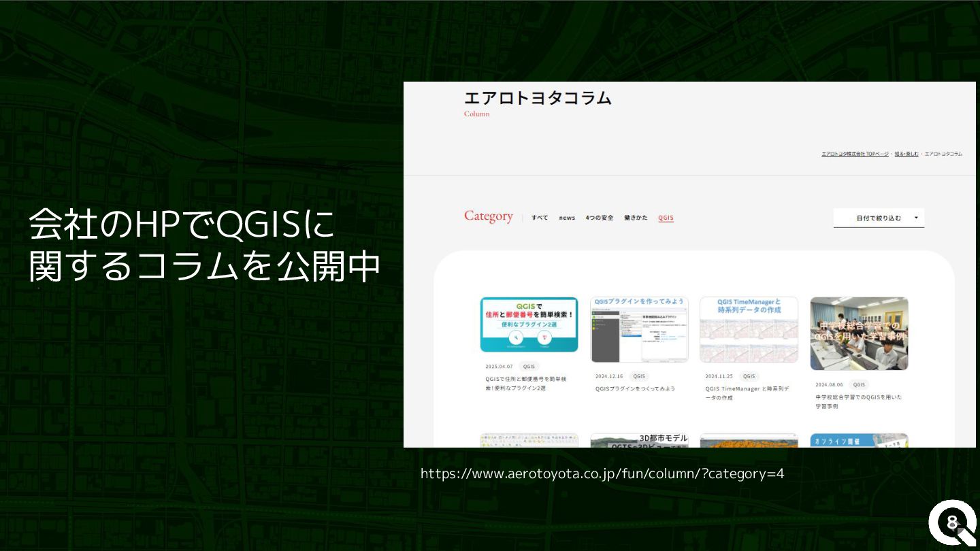Select the news category tab
980x551 pixels.
pos(567,218)
